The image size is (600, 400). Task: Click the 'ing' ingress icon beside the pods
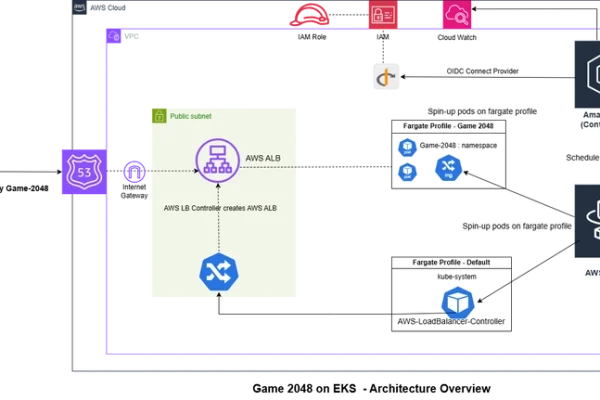click(x=447, y=168)
